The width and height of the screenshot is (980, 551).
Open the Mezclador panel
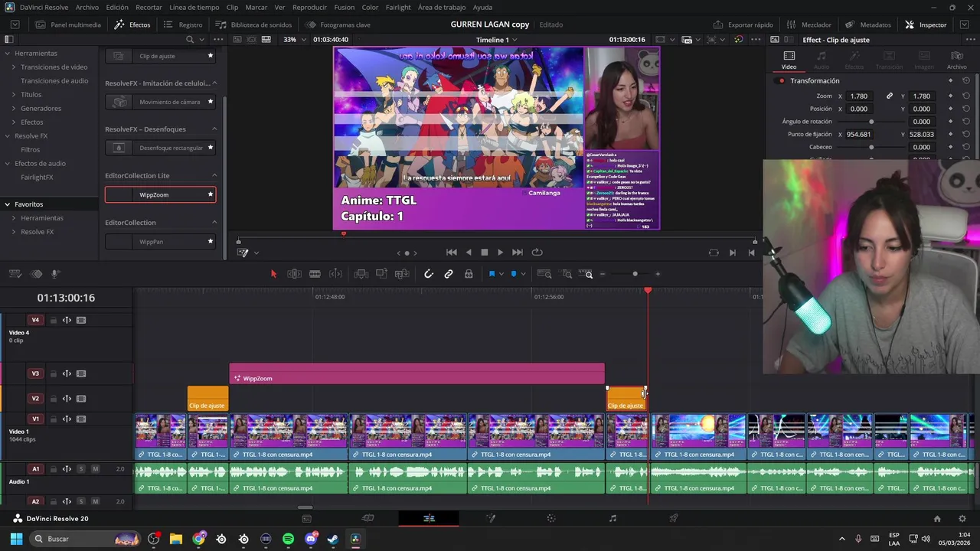point(809,24)
